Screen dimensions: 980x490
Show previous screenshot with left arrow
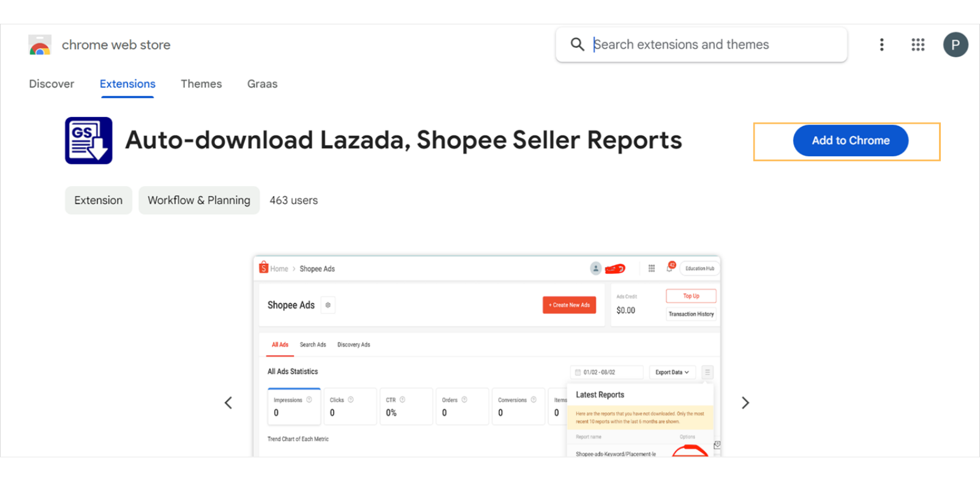click(228, 402)
